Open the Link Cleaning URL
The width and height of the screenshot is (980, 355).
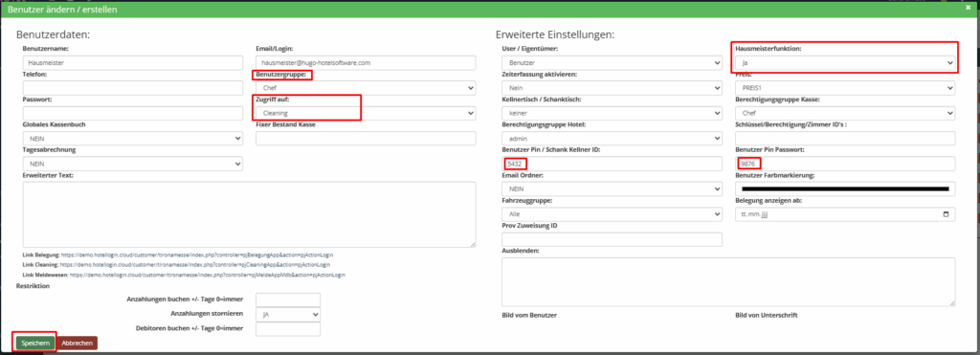point(195,265)
